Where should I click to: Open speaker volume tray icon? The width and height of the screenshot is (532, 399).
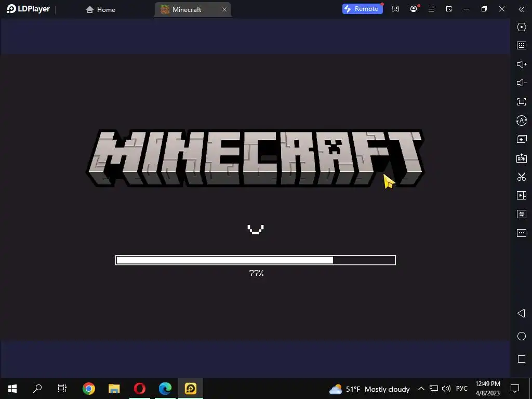tap(446, 389)
